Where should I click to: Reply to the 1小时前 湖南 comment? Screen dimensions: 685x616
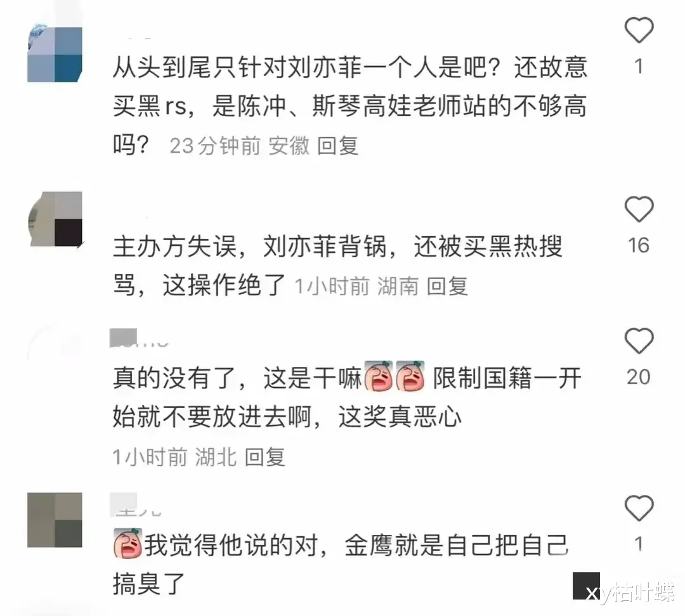[447, 287]
